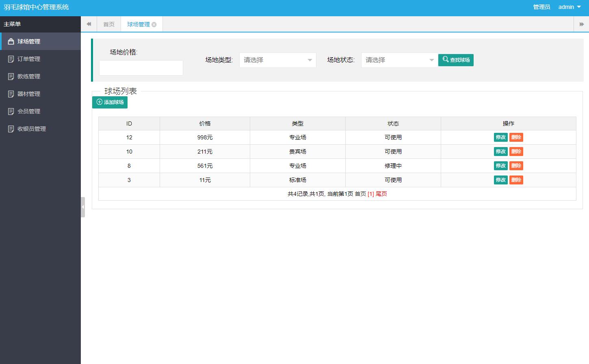Switch to the 首页 tab
The width and height of the screenshot is (589, 364).
point(109,24)
